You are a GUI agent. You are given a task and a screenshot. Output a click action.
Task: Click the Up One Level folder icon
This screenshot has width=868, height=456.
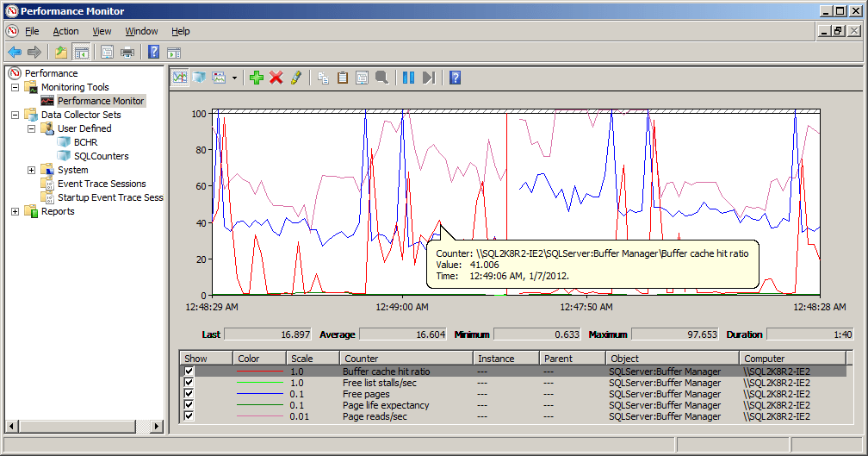(61, 53)
